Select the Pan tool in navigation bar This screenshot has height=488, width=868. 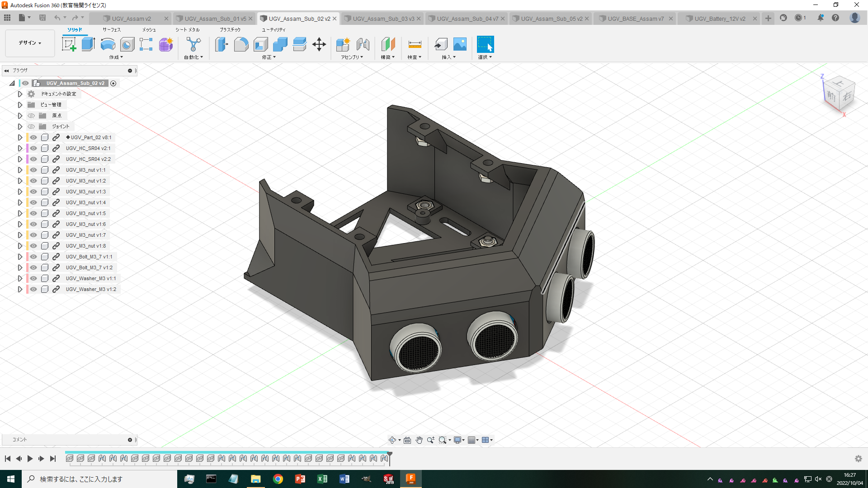[x=419, y=440]
